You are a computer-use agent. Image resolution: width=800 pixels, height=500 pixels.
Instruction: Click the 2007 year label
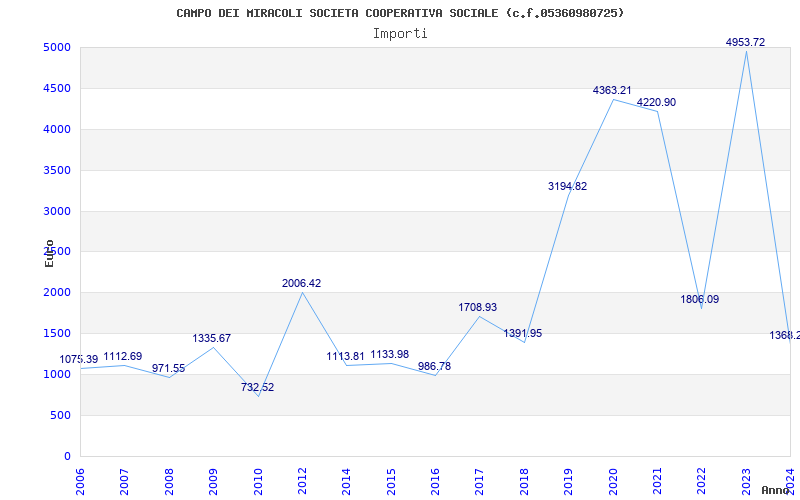pyautogui.click(x=124, y=482)
